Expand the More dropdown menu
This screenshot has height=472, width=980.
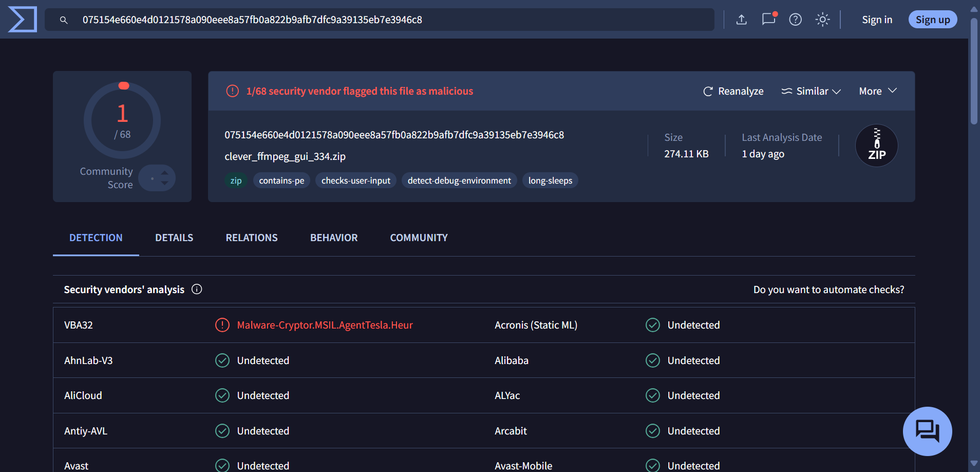coord(878,91)
